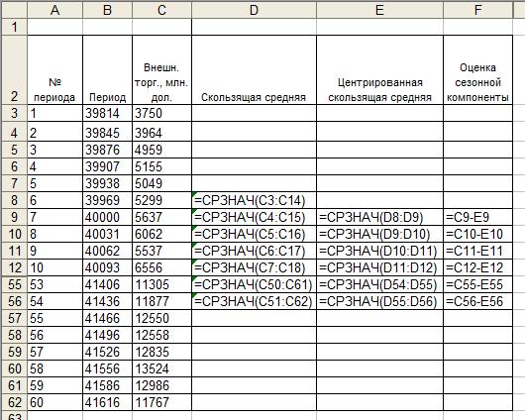The height and width of the screenshot is (420, 525).
Task: Select cell with value 4959
Action: click(x=161, y=150)
